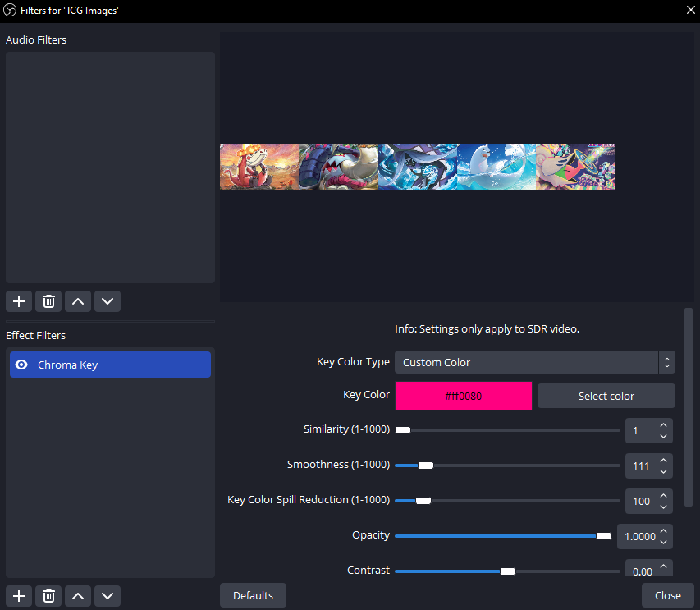This screenshot has height=610, width=700.
Task: Move effect filter down with arrow icon
Action: [108, 596]
